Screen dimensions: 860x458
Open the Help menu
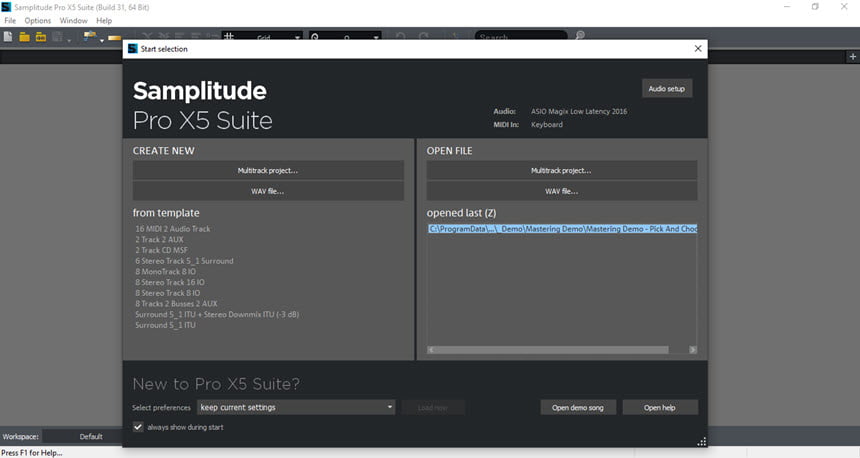104,20
